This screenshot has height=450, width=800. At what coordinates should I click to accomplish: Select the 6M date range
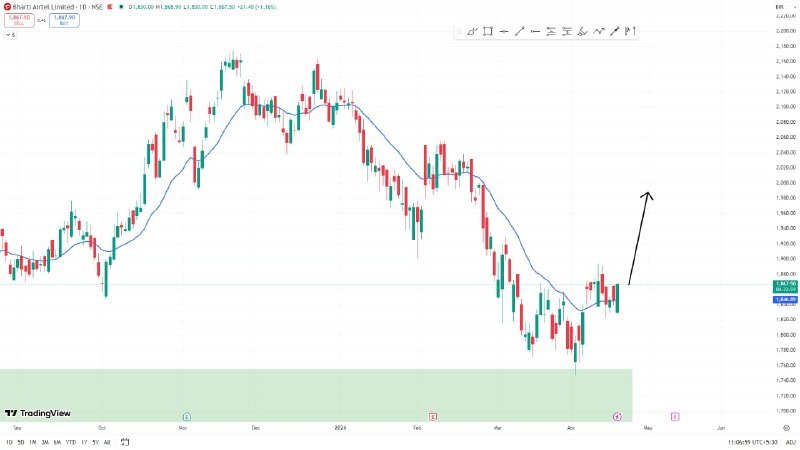[57, 442]
